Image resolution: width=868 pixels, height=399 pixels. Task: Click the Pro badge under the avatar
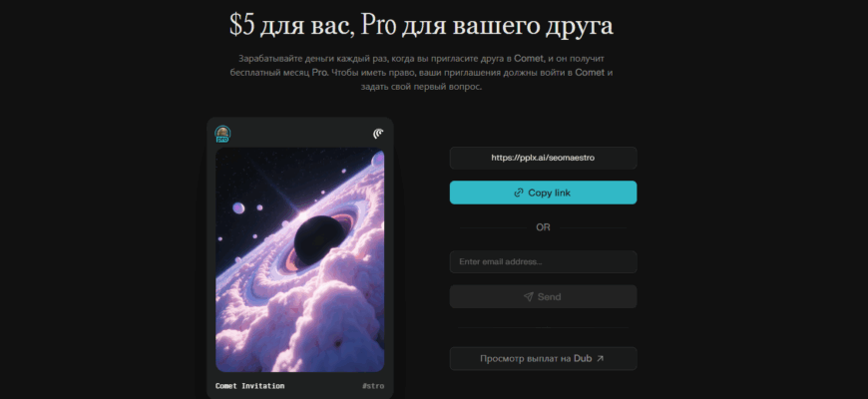[222, 140]
